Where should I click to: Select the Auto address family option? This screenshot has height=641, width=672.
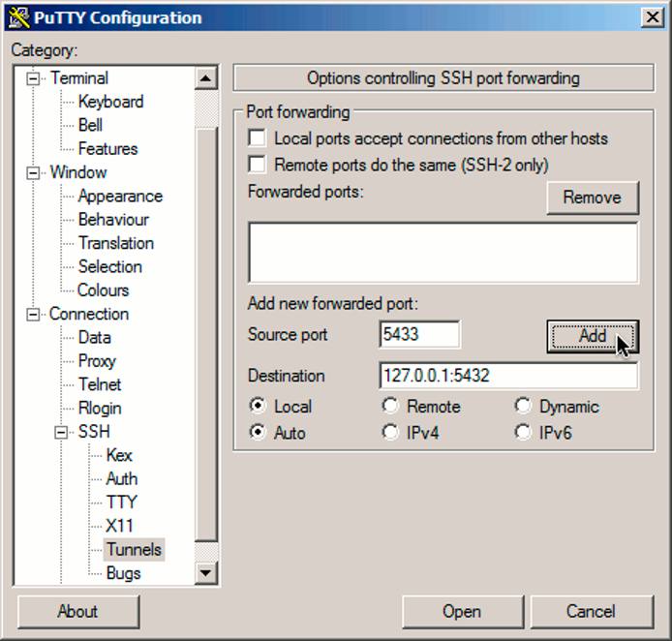[x=258, y=432]
